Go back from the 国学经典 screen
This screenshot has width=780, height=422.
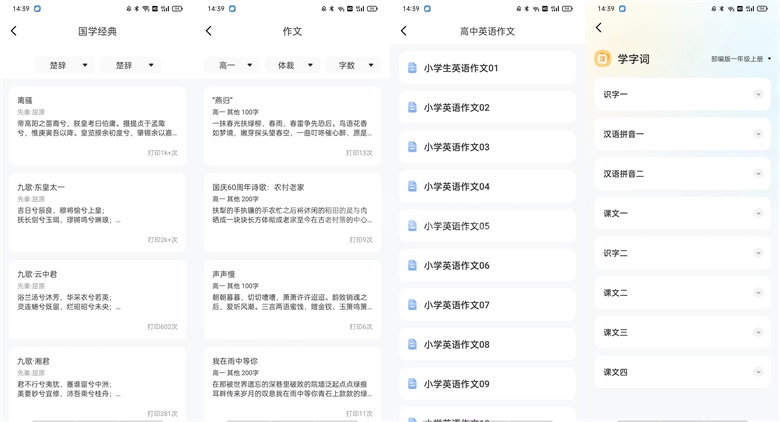tap(14, 31)
